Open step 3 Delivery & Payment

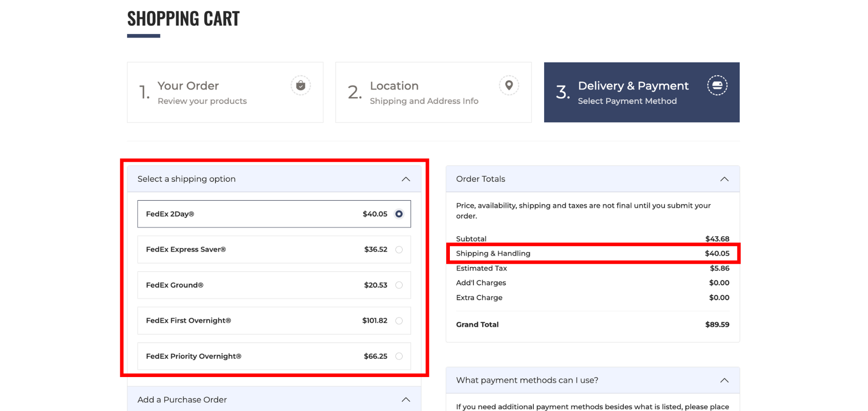(x=642, y=92)
